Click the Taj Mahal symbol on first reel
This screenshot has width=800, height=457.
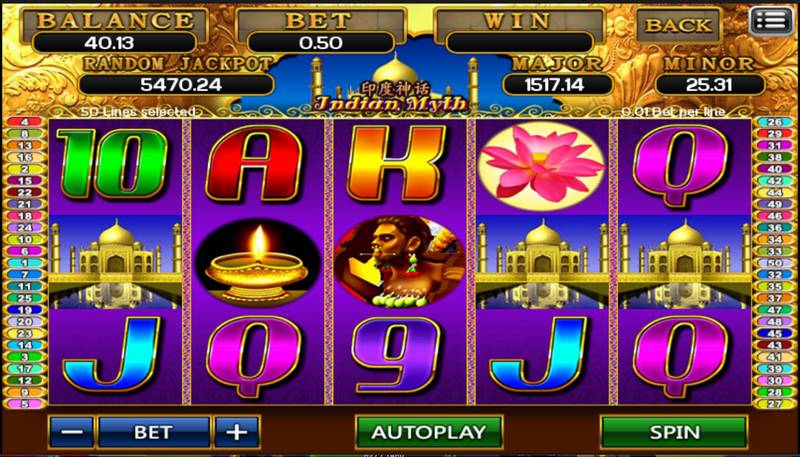tap(115, 262)
